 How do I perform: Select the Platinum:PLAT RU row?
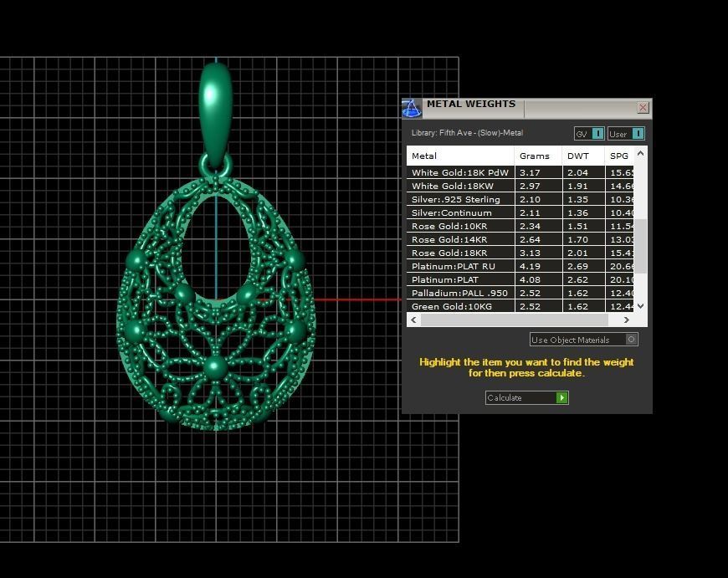(520, 267)
